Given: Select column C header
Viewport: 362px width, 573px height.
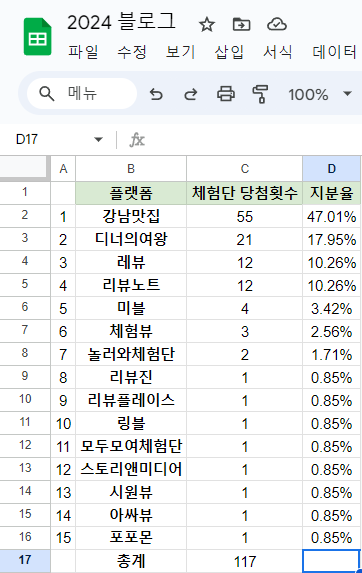Looking at the screenshot, I should [x=244, y=168].
